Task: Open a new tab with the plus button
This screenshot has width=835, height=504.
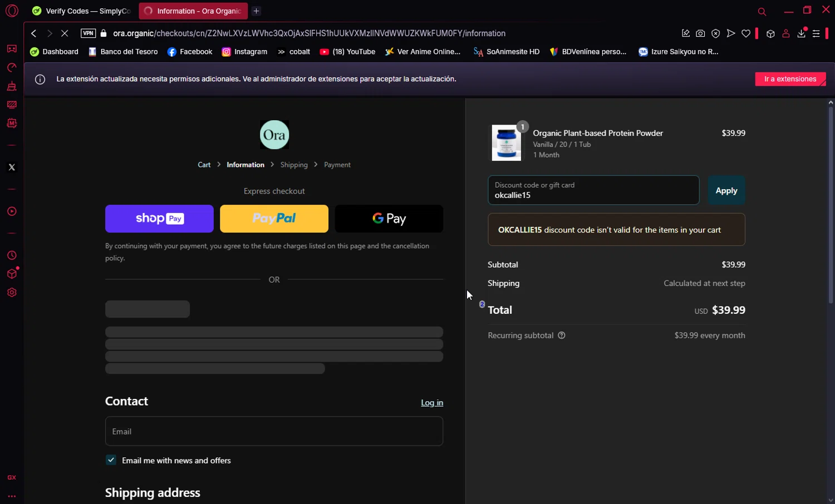Action: (x=256, y=11)
